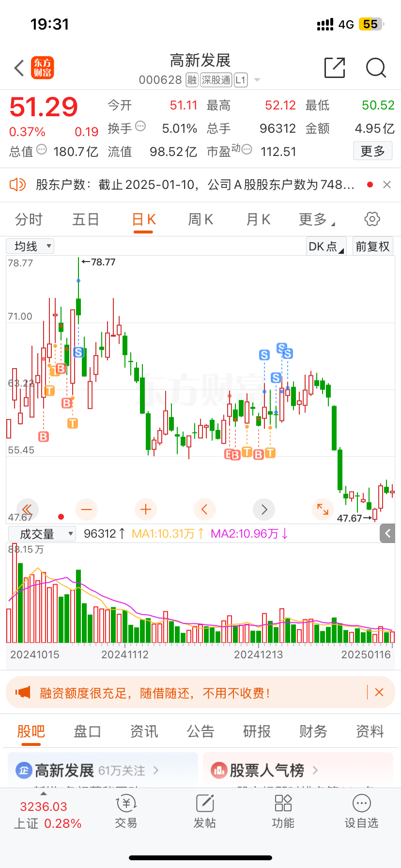Switch to 月K chart tab
This screenshot has width=401, height=868.
click(258, 219)
